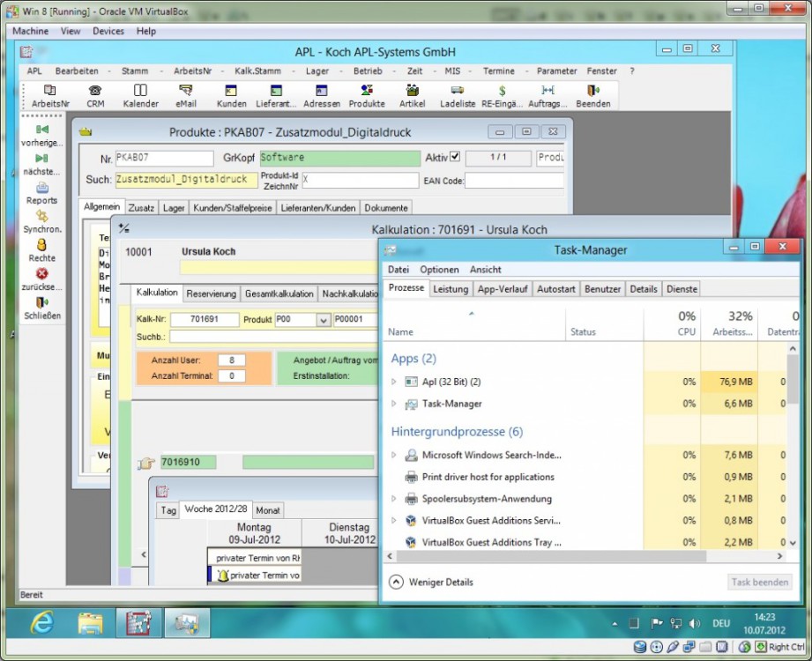Click the EAN Code input field
Screen dimensions: 812x661
(x=514, y=181)
